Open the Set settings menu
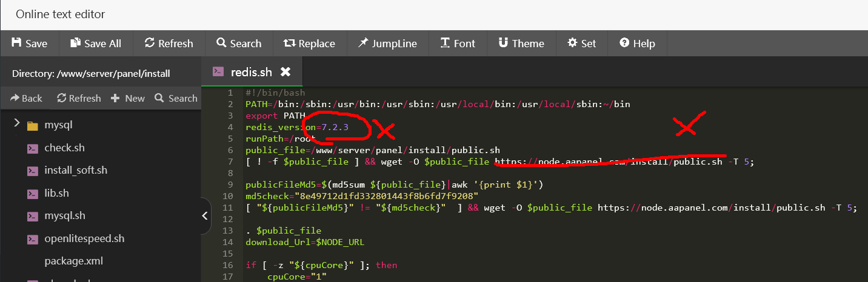Image resolution: width=868 pixels, height=282 pixels. (581, 44)
